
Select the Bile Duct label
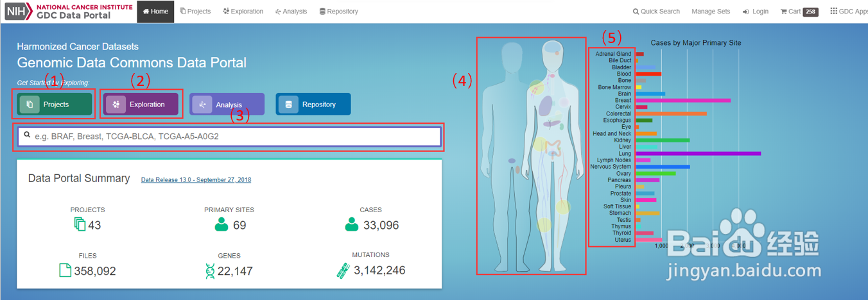coord(620,60)
